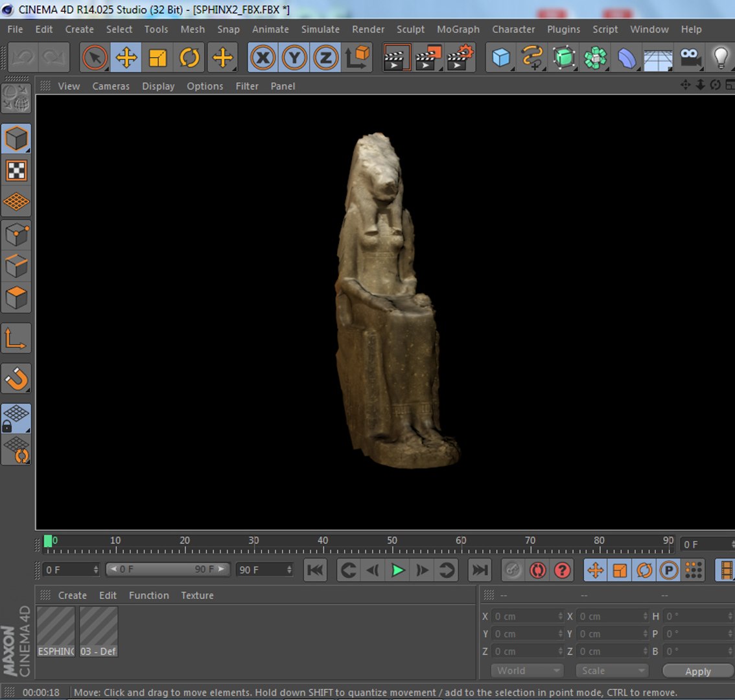Render to Picture Viewer icon
Screen dimensions: 735x700
pyautogui.click(x=428, y=58)
